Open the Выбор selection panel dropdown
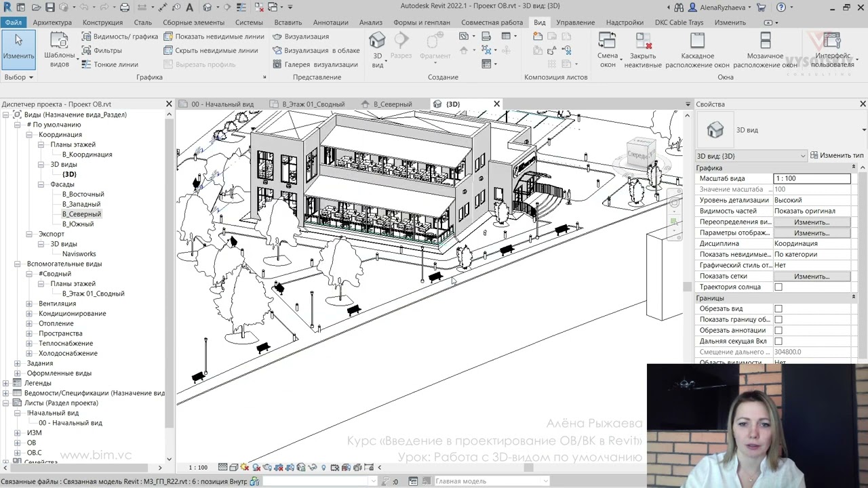Viewport: 868px width, 488px height. tap(19, 77)
